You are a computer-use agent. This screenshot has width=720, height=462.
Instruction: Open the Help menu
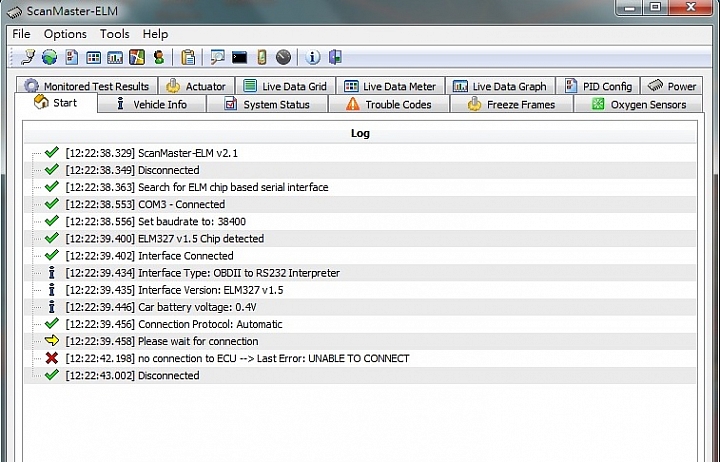[155, 34]
